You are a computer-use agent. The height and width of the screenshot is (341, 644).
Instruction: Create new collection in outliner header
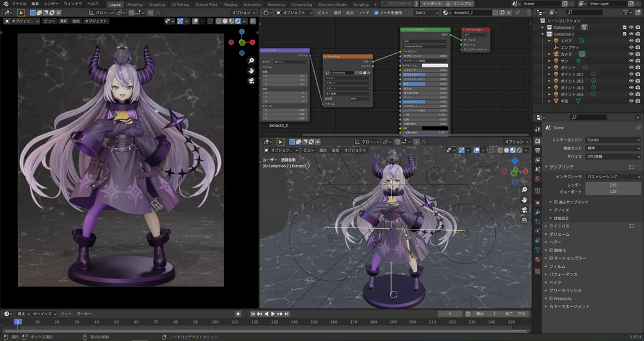coord(638,13)
